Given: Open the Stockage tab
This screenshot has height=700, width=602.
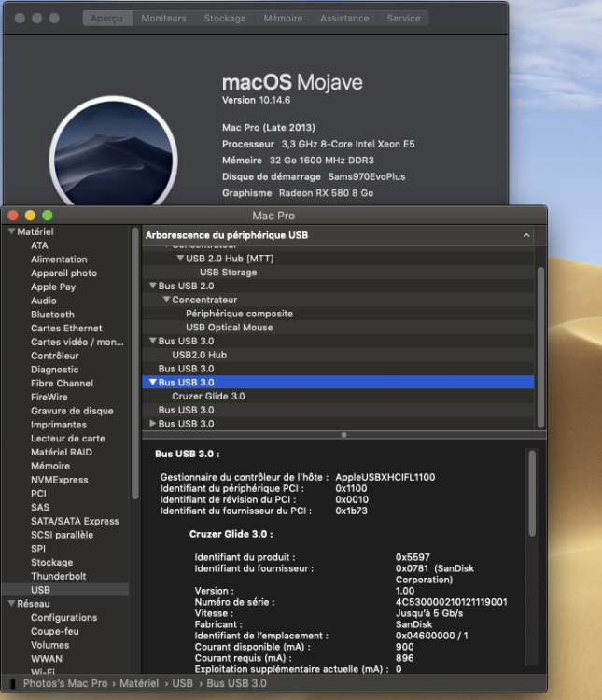Looking at the screenshot, I should [x=225, y=19].
